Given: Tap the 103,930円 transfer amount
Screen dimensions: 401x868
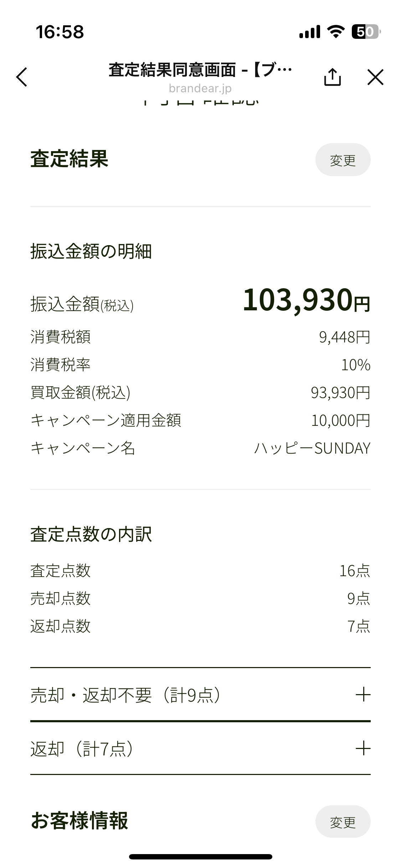Looking at the screenshot, I should point(306,300).
